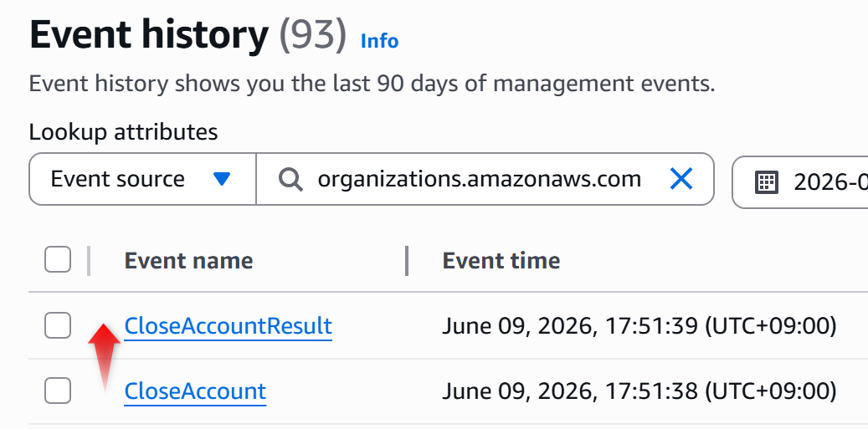
Task: Tick the select-all checkbox in table header
Action: coord(58,260)
